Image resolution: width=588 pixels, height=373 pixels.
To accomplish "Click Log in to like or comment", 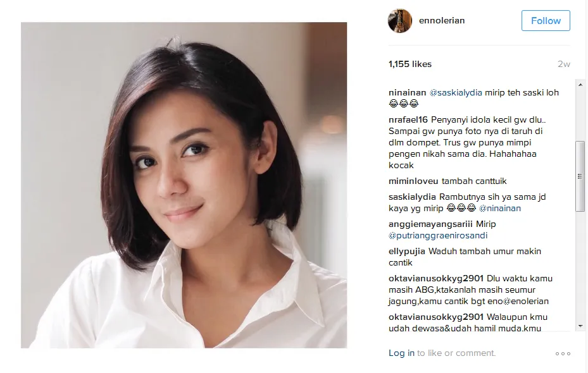I will point(401,353).
